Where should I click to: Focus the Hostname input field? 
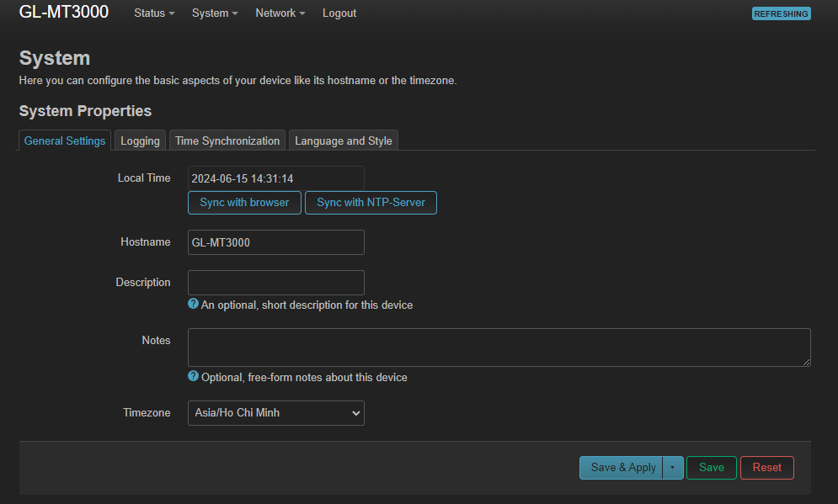coord(275,242)
